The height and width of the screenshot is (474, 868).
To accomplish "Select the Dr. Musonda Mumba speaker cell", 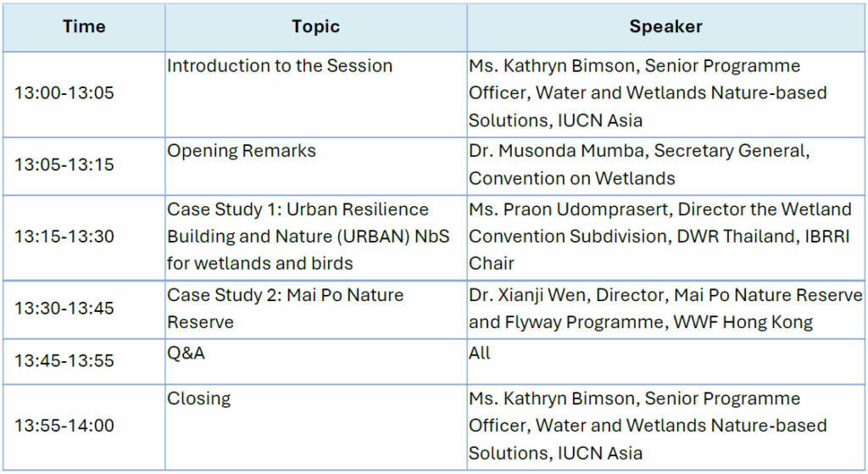I will (x=640, y=165).
